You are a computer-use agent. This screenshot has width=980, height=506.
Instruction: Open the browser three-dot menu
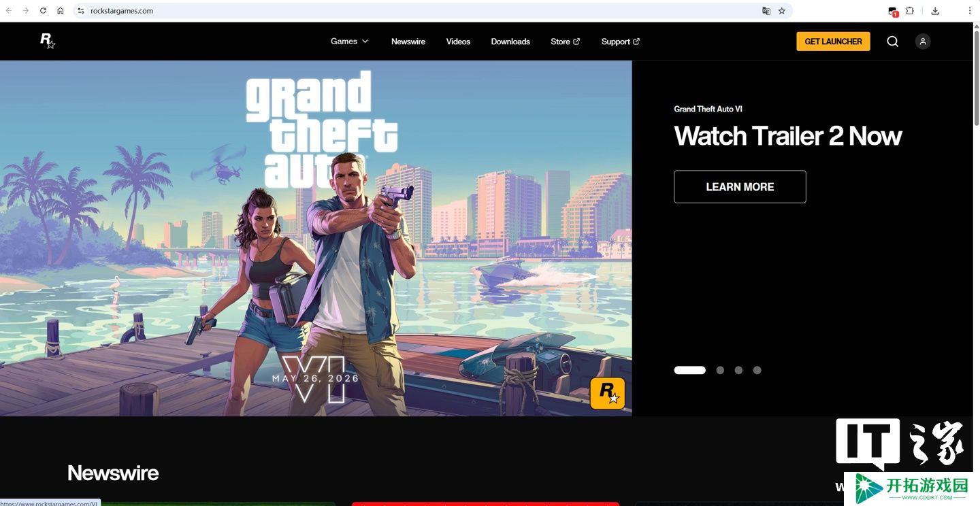(970, 11)
